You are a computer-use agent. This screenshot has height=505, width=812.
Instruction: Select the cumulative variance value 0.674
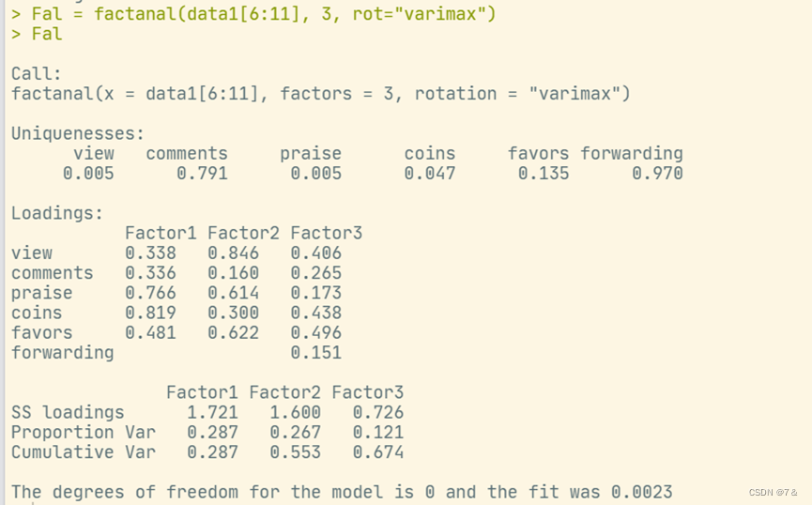click(377, 451)
